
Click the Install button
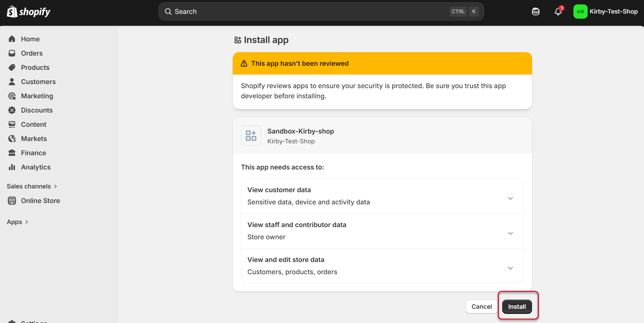click(517, 307)
